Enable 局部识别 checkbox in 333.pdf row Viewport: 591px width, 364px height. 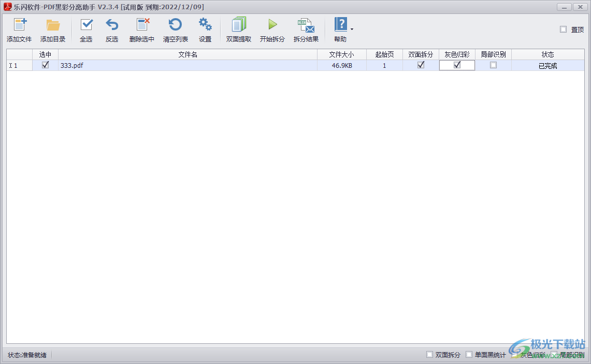(x=493, y=65)
